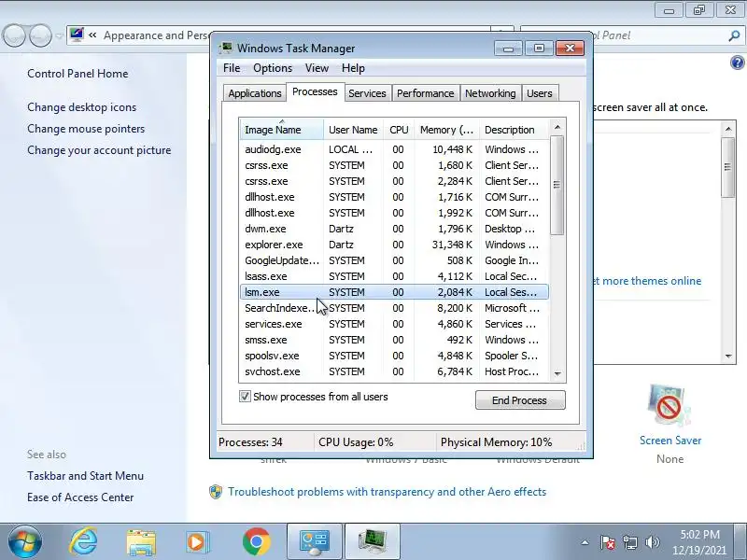Screen dimensions: 747x560
Task: Open Control Panel help question mark
Action: pyautogui.click(x=737, y=63)
